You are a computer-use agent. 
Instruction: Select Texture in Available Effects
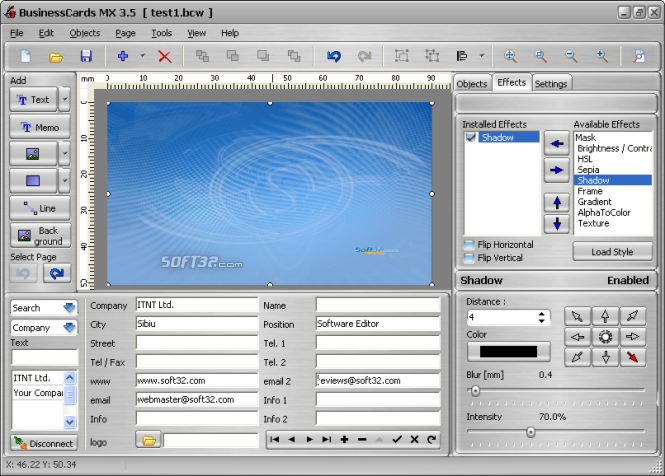point(613,223)
